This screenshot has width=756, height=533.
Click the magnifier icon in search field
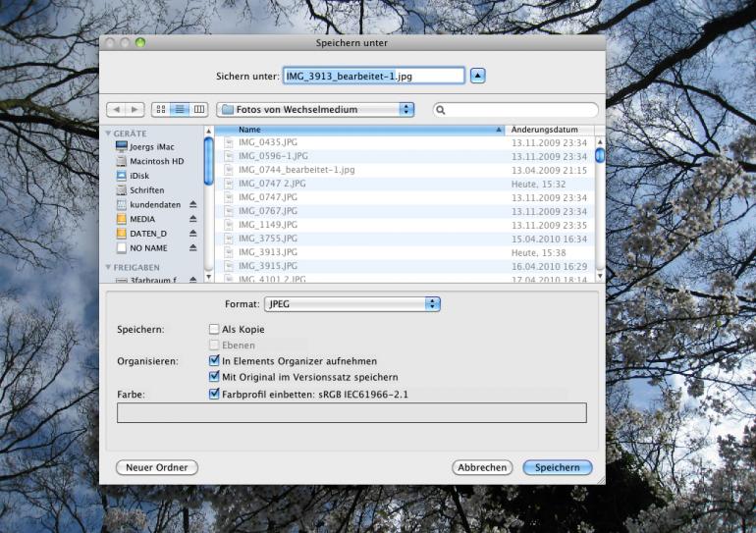click(x=440, y=110)
